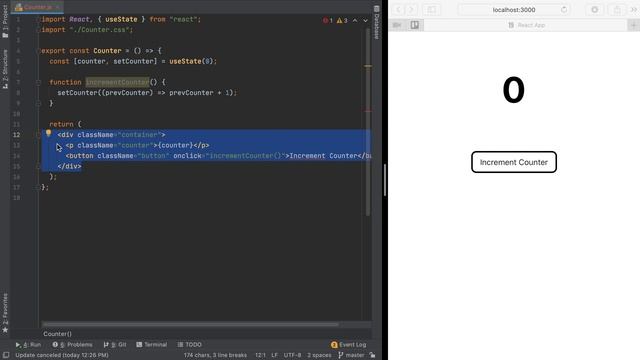Click line number 12 in the gutter
Image resolution: width=640 pixels, height=360 pixels.
pyautogui.click(x=16, y=135)
